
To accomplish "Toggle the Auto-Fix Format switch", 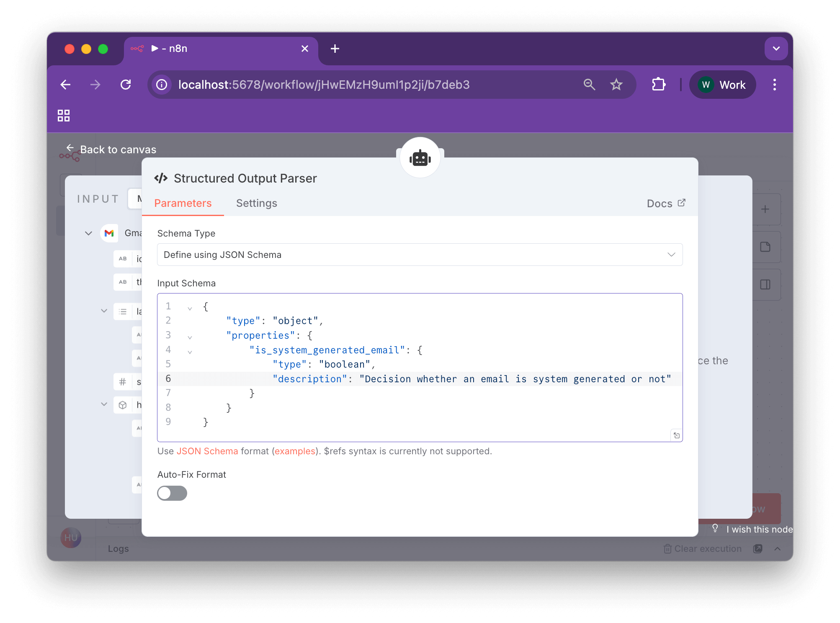I will coord(172,493).
